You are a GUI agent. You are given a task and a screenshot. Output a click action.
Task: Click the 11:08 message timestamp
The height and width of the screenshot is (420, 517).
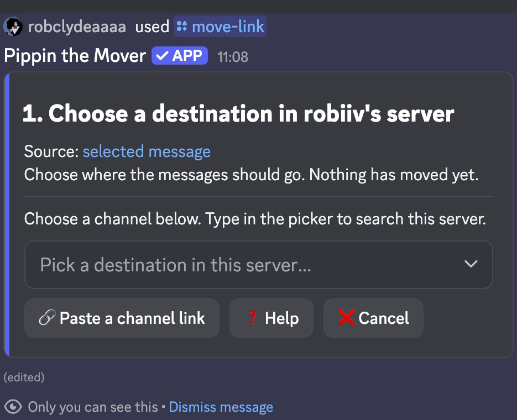tap(233, 57)
